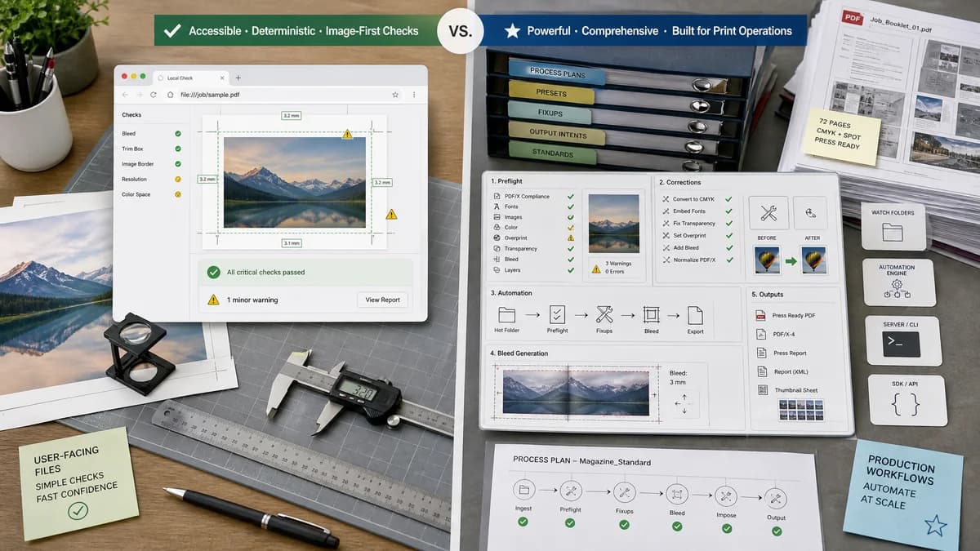Select the PRESETS binder tab
Viewport: 980px width, 551px height.
click(x=552, y=92)
